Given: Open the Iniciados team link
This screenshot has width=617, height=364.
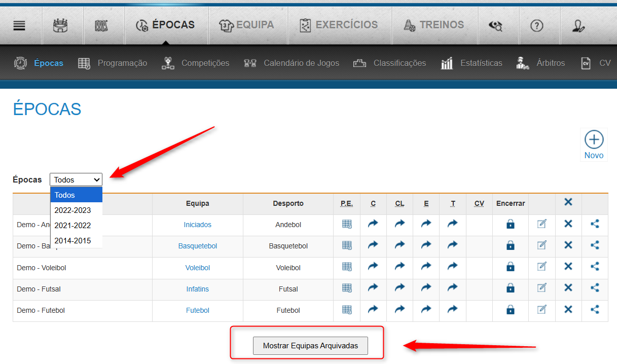Looking at the screenshot, I should [x=197, y=224].
